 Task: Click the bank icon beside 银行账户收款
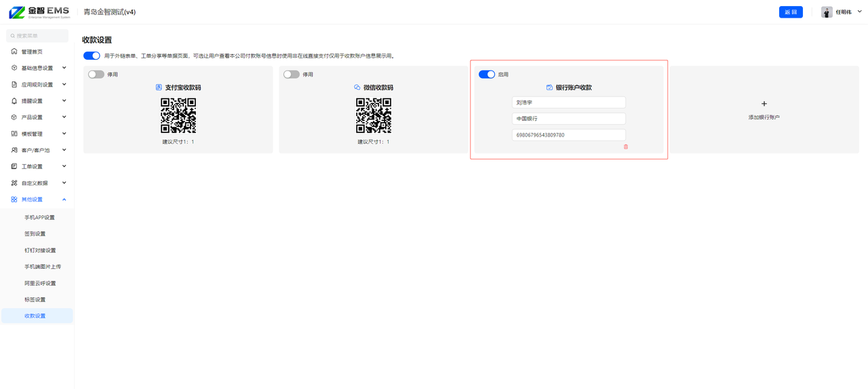point(549,88)
